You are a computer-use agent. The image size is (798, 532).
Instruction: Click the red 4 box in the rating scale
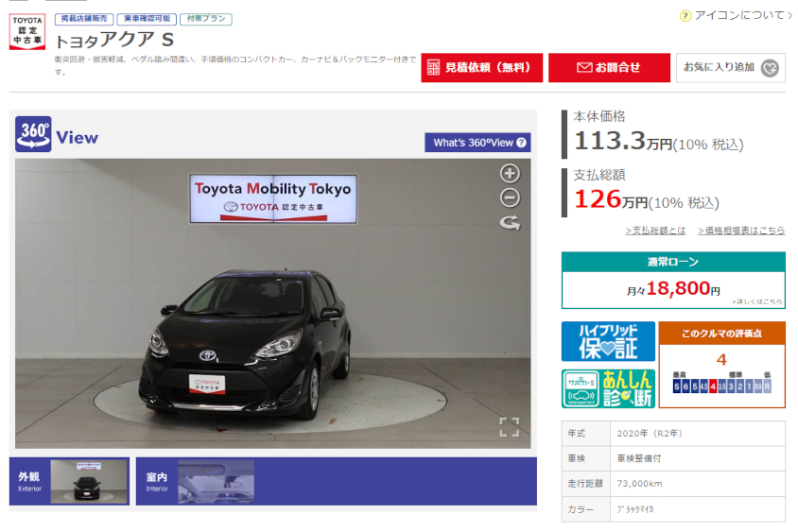pyautogui.click(x=713, y=386)
